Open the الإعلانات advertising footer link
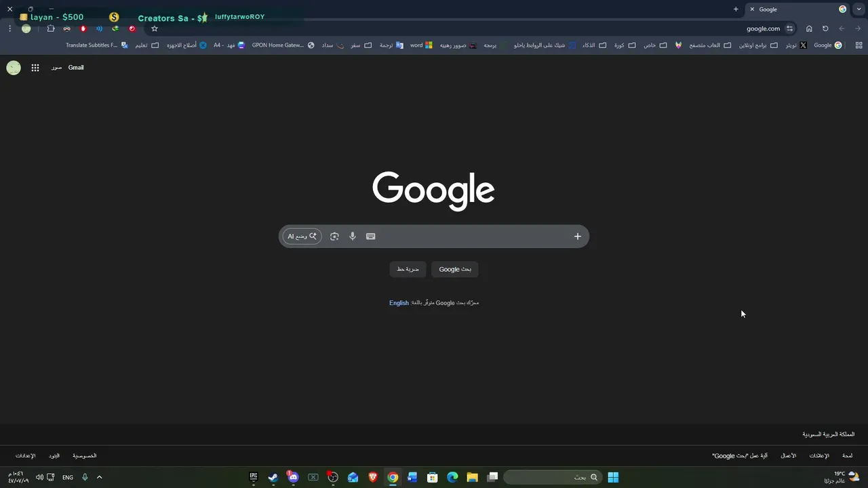Viewport: 868px width, 488px height. click(x=819, y=455)
